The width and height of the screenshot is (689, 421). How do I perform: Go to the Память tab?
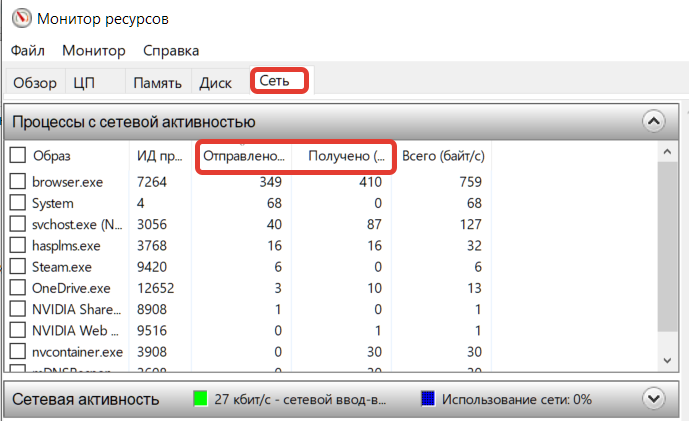click(x=157, y=83)
